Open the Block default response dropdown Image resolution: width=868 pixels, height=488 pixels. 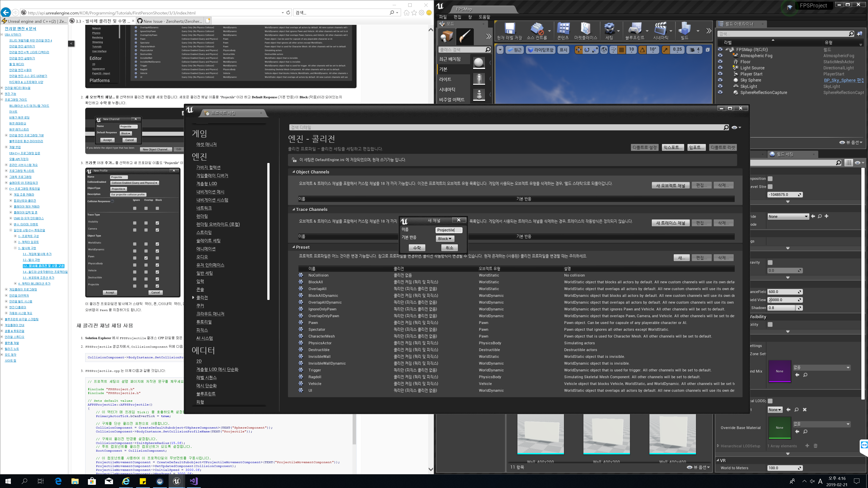pyautogui.click(x=445, y=238)
